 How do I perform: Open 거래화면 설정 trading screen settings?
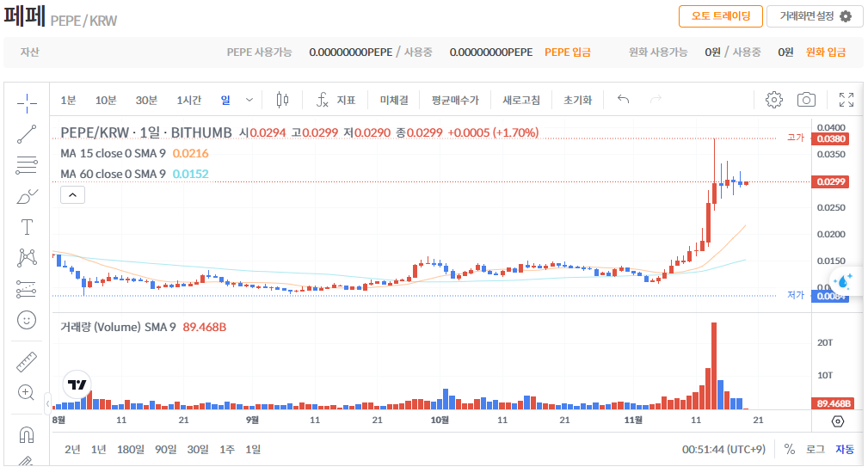click(x=815, y=16)
